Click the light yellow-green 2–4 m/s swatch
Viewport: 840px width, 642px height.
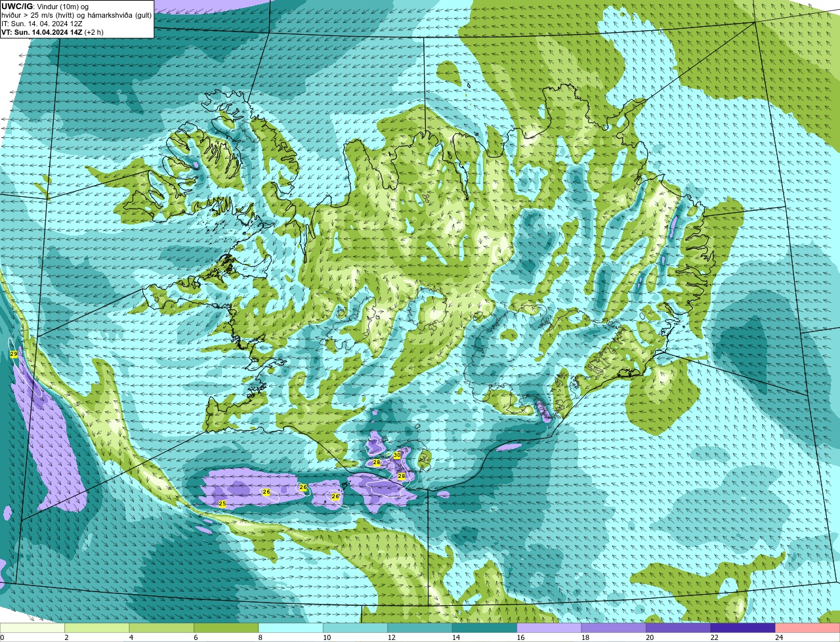tap(98, 628)
